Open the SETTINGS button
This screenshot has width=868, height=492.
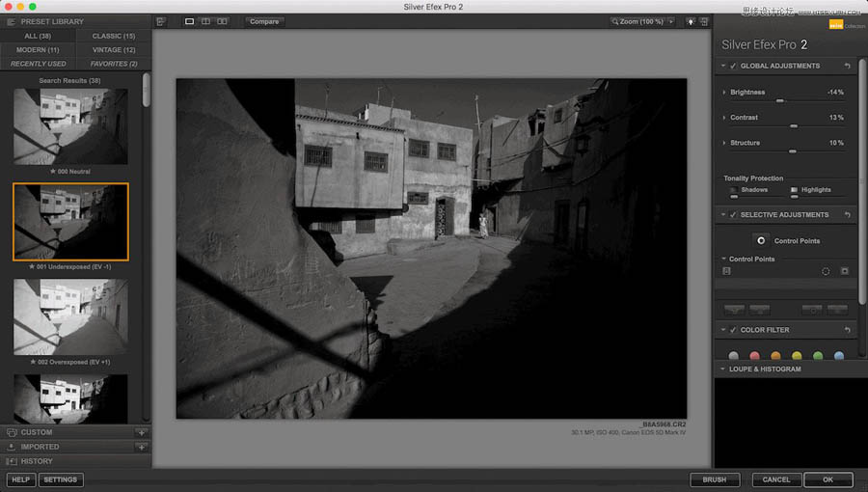click(61, 479)
